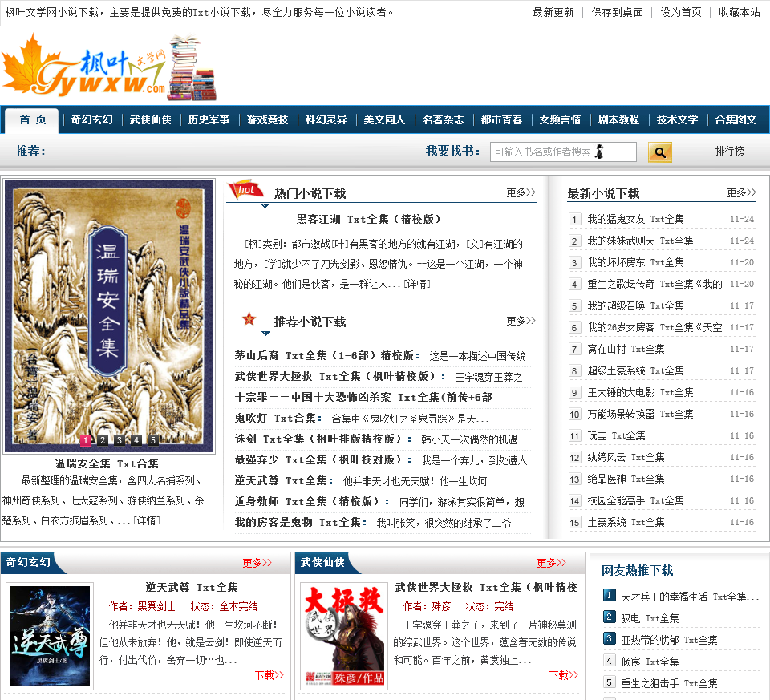Open the 美文同人 category
This screenshot has width=770, height=700.
pos(384,119)
